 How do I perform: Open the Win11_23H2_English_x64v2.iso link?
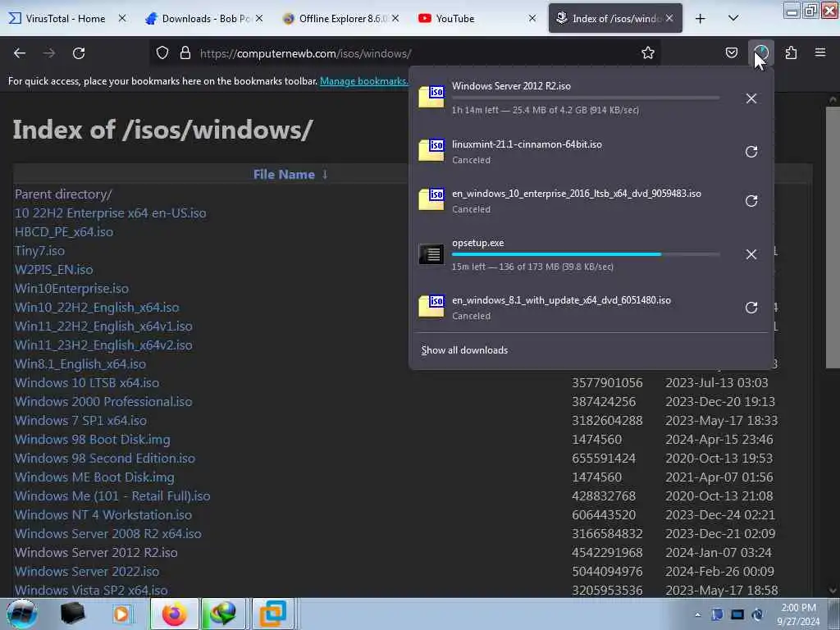(x=103, y=345)
